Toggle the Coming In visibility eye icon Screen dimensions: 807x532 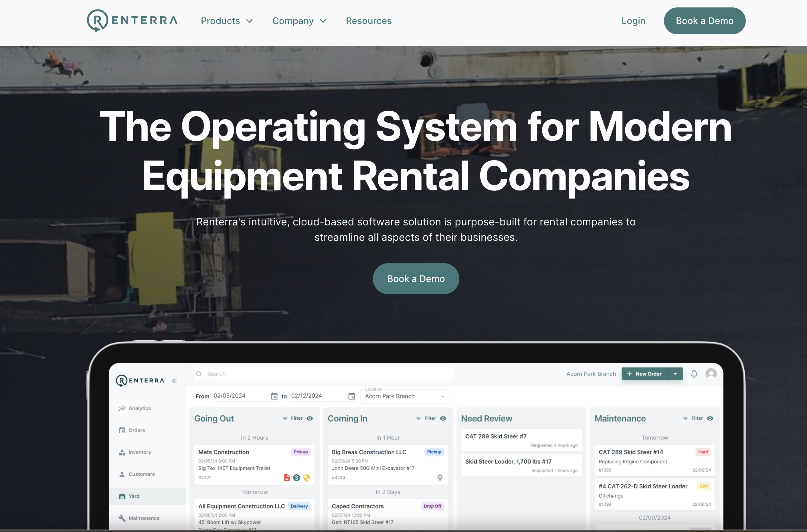443,418
